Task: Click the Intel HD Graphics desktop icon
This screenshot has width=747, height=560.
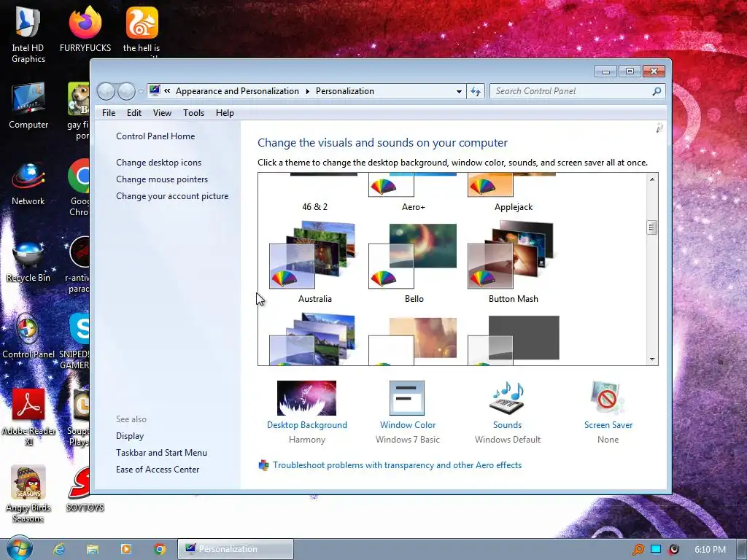Action: point(28,34)
